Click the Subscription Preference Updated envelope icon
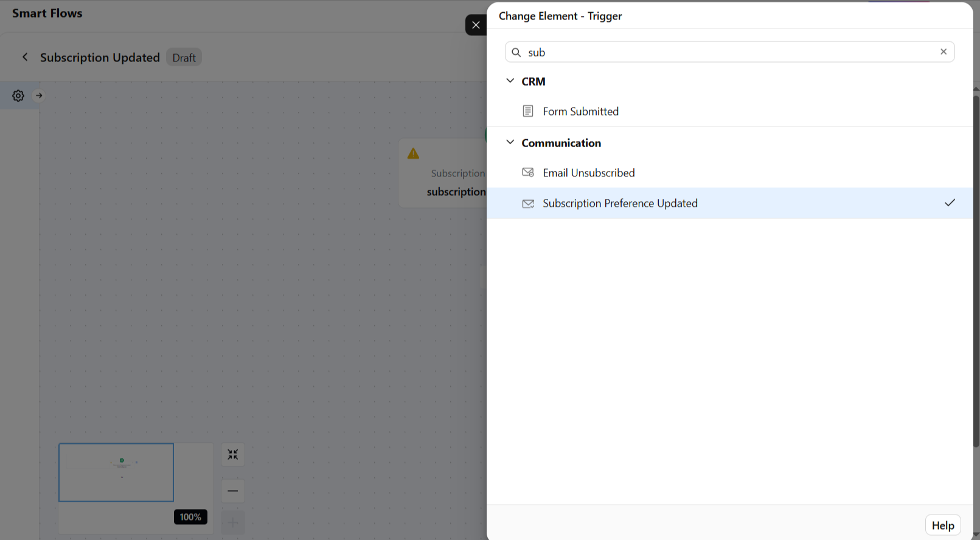980x540 pixels. tap(528, 204)
